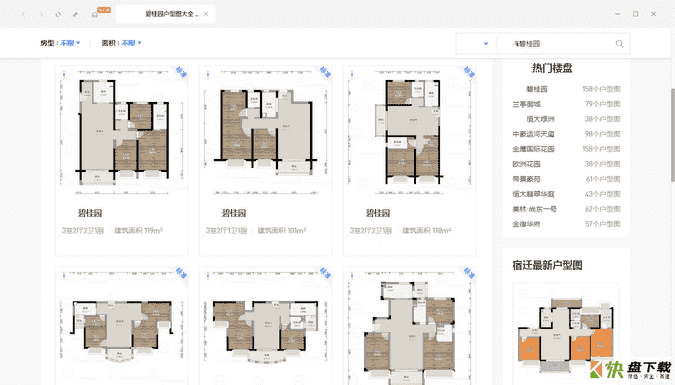Viewport: 675px width, 385px height.
Task: Open 碧桂园 in the 热门楼盘 list
Action: pyautogui.click(x=536, y=89)
